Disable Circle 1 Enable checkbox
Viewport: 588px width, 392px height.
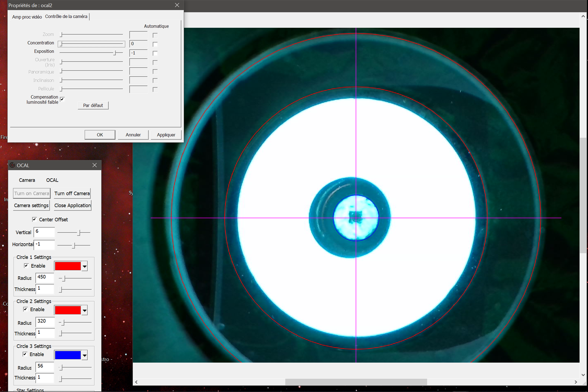tap(26, 266)
